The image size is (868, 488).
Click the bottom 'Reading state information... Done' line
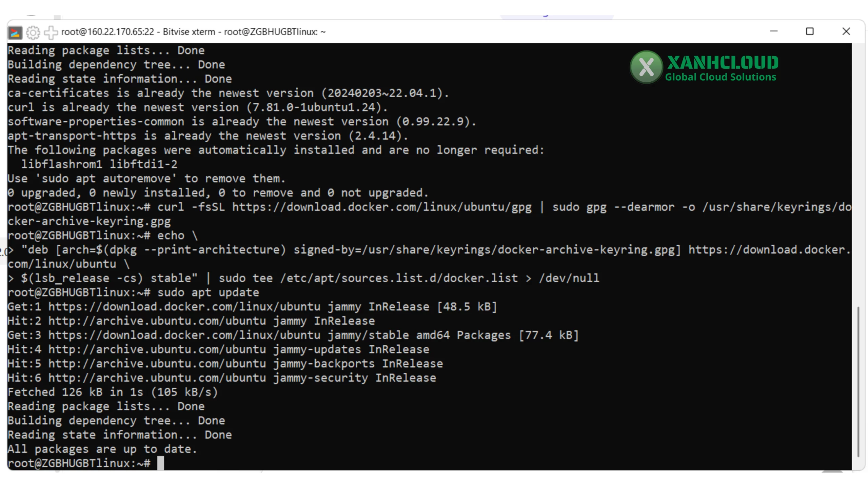pos(120,435)
